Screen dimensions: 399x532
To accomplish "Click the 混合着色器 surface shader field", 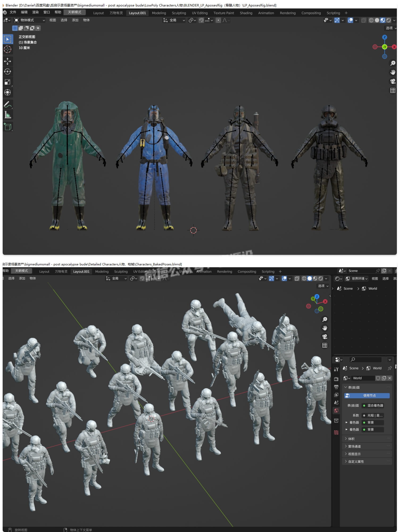I will point(372,405).
